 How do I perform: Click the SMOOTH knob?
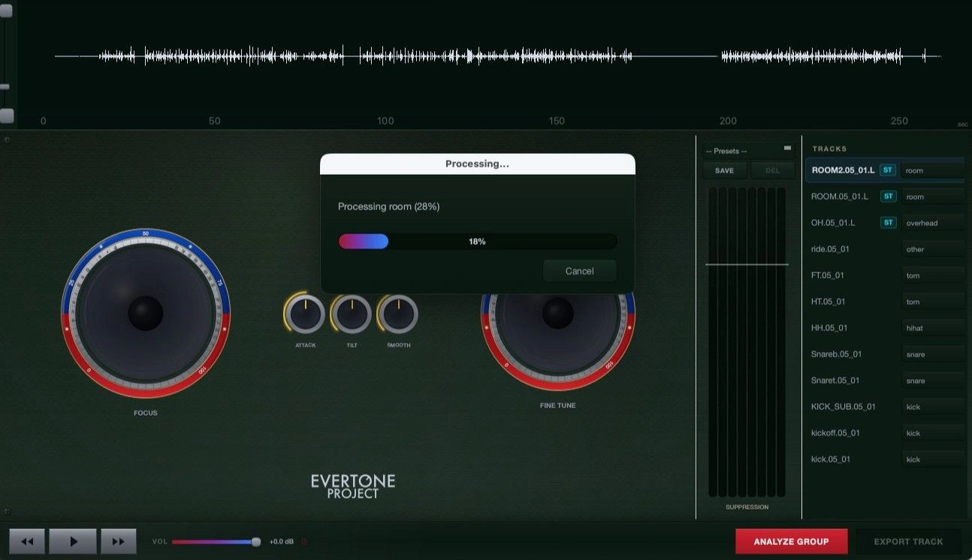pos(399,315)
